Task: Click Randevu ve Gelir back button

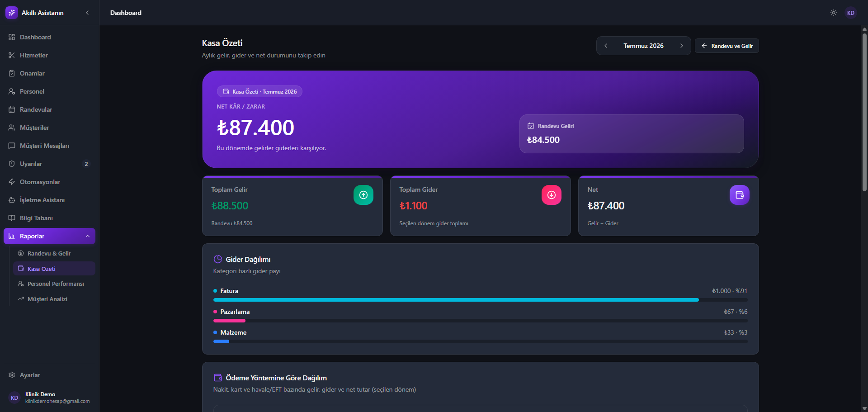Action: click(x=727, y=46)
